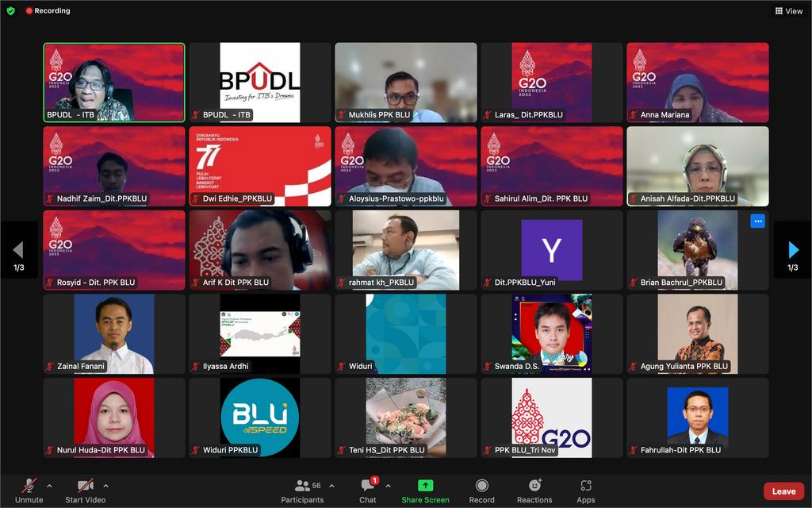This screenshot has height=508, width=812.
Task: Click the "Teni HS_Dit PPK BLU" name label
Action: pyautogui.click(x=387, y=451)
